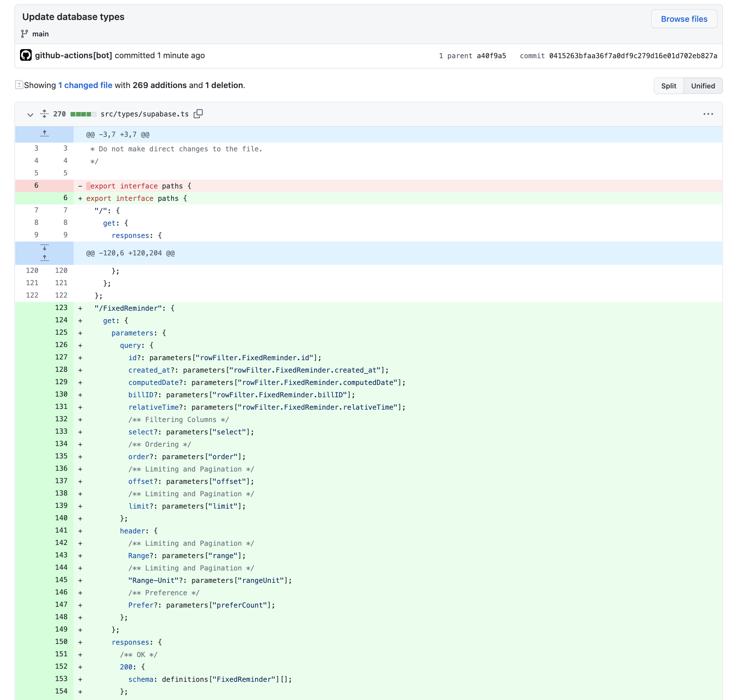Click the github-actions[bot] avatar
Viewport: 736px width, 700px height.
(x=25, y=55)
